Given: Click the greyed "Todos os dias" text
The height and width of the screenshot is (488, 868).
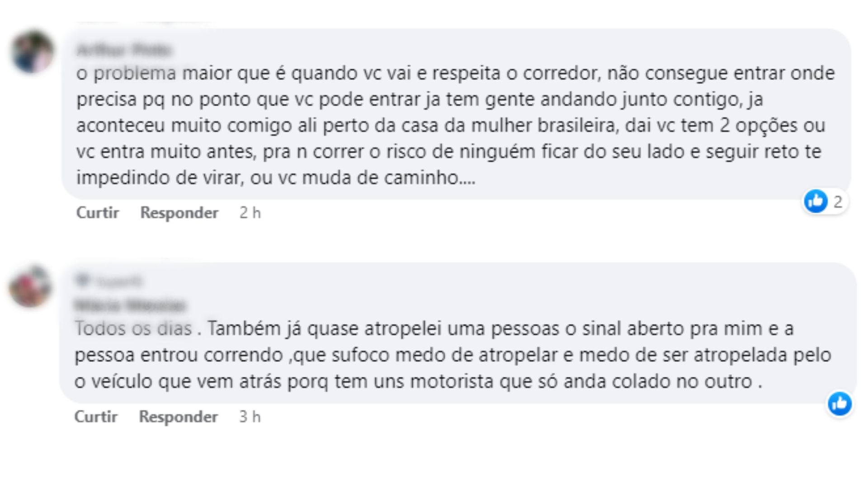Looking at the screenshot, I should pyautogui.click(x=133, y=328).
